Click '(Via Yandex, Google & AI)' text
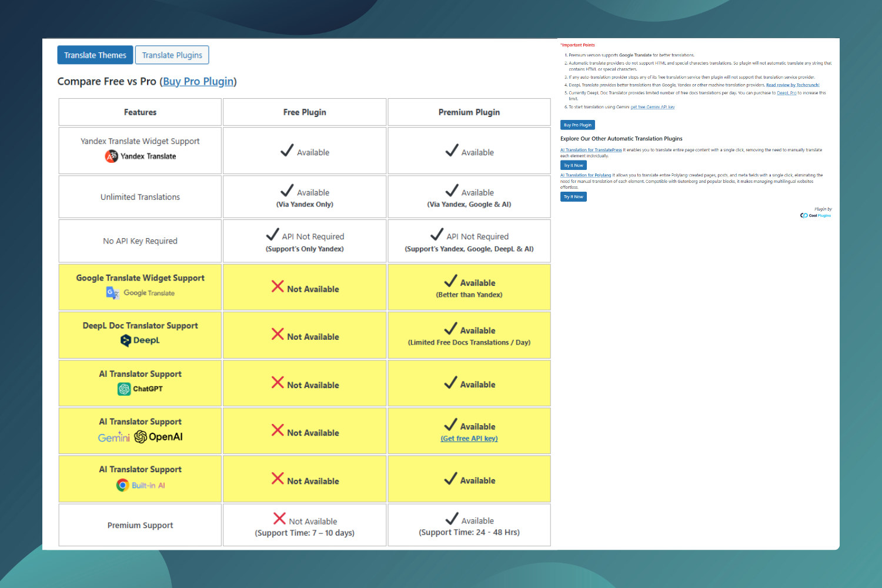882x588 pixels. coord(469,205)
